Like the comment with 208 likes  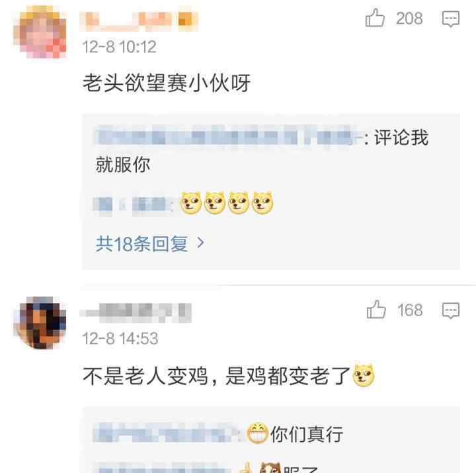point(375,18)
